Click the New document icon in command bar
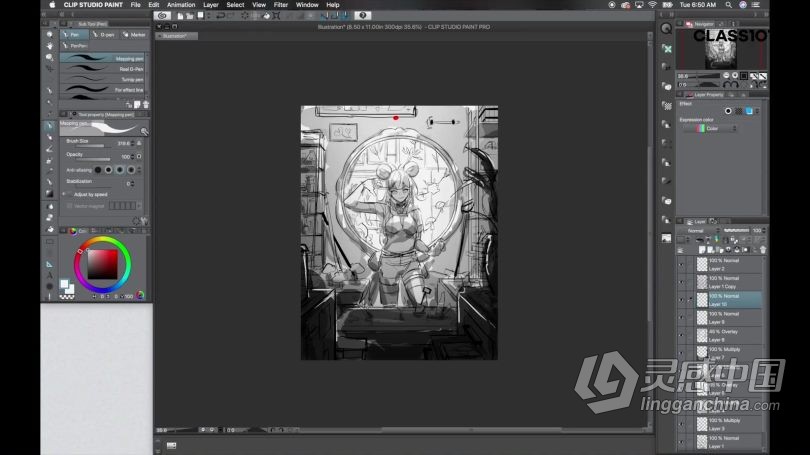This screenshot has height=455, width=810. 180,16
